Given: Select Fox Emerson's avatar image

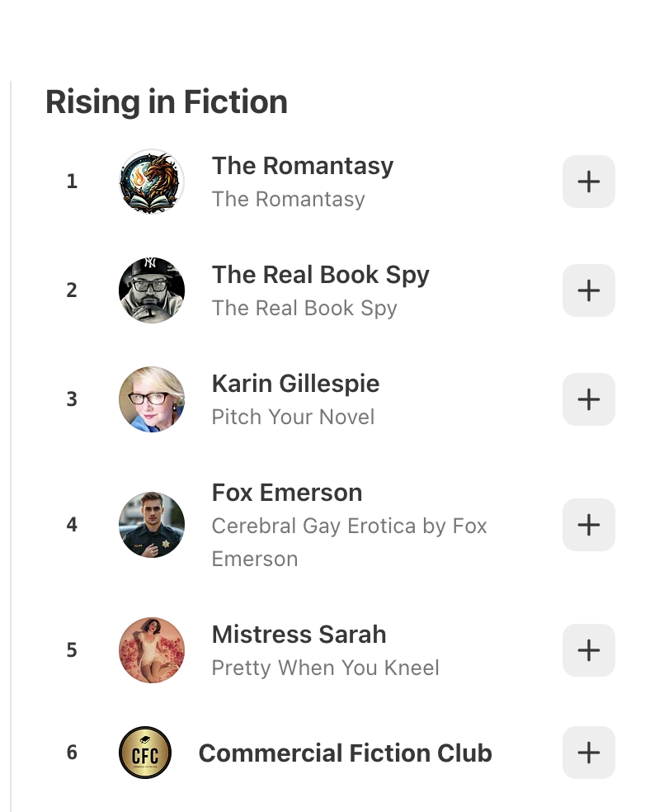Looking at the screenshot, I should tap(152, 525).
